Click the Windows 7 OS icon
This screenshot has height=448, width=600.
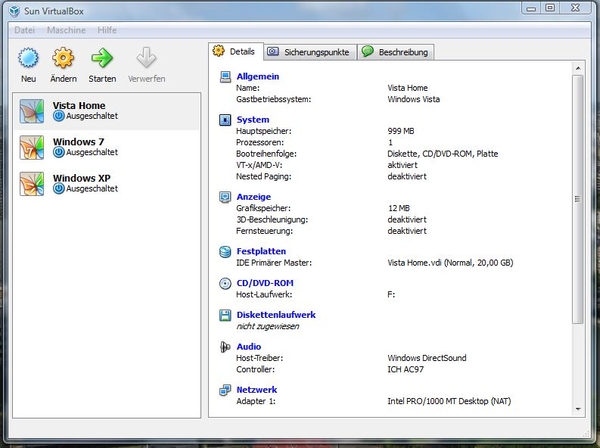[32, 147]
